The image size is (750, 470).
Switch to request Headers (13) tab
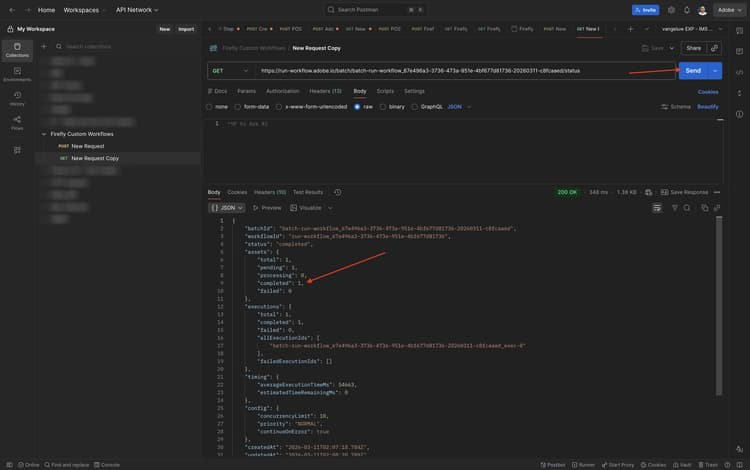coord(325,91)
